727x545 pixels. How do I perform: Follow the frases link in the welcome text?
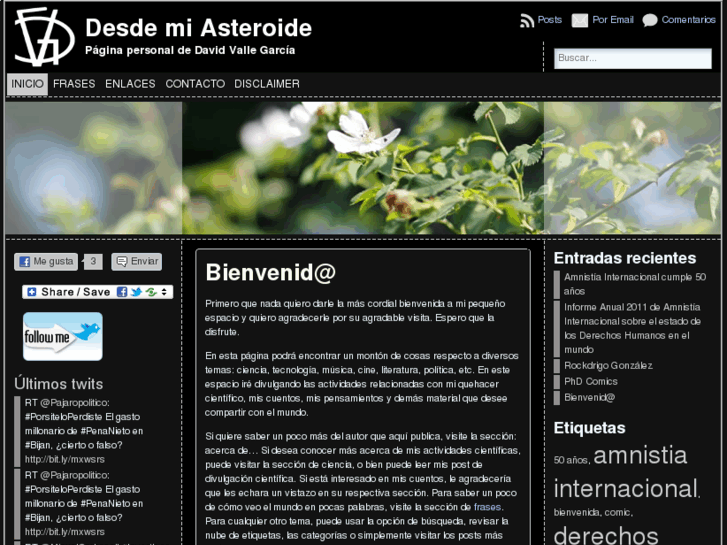point(487,507)
